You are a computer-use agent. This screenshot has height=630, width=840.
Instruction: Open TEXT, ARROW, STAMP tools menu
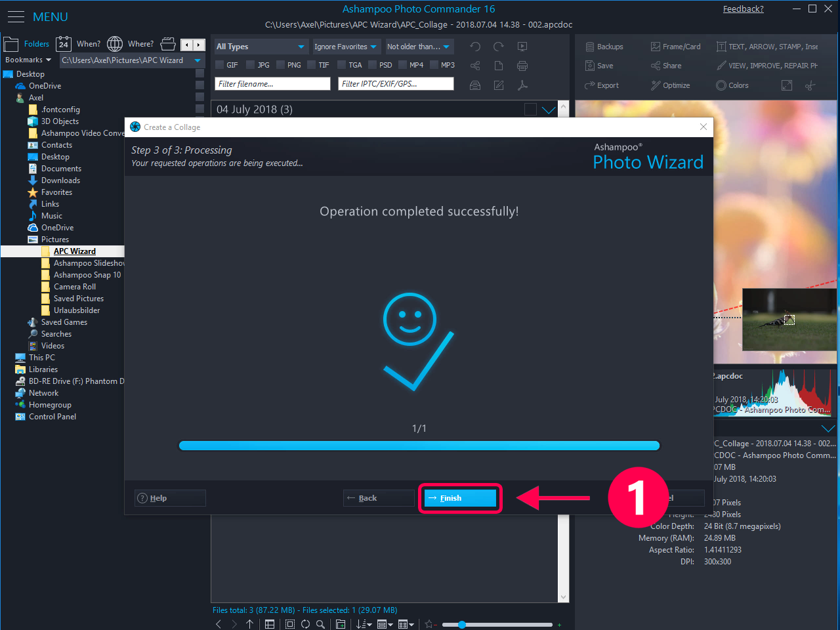(x=767, y=47)
